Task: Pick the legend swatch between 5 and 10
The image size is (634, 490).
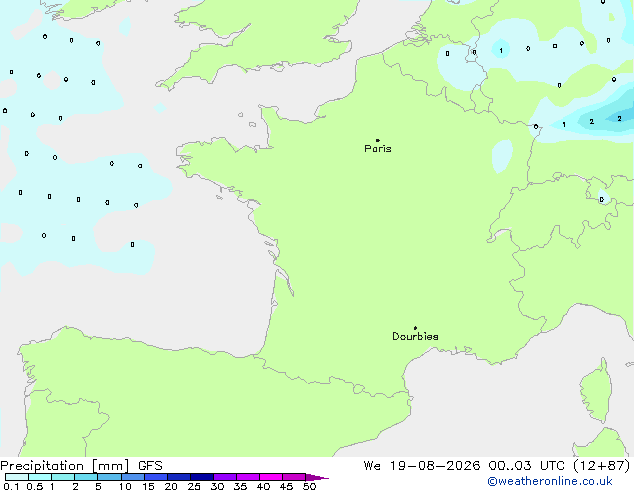Action: 109,477
